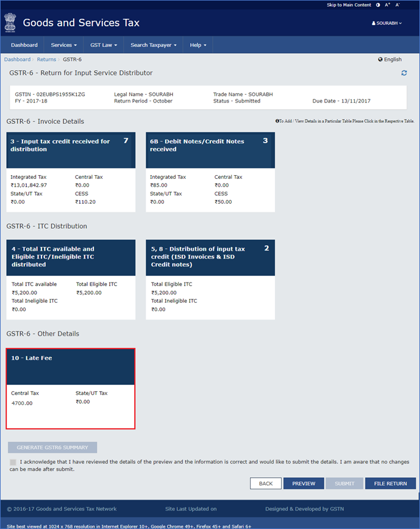Click the Goods and Services Tax title
This screenshot has height=529, width=420.
pos(81,23)
